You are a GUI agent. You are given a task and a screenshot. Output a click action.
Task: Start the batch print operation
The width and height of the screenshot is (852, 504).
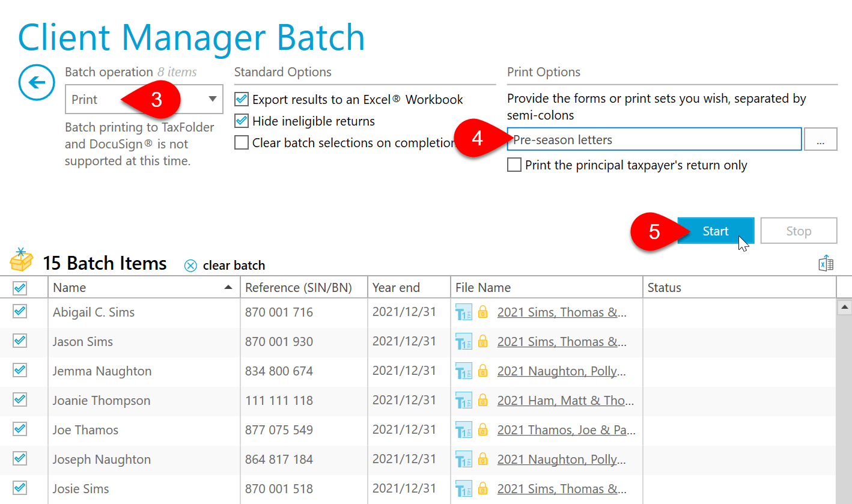click(x=716, y=231)
